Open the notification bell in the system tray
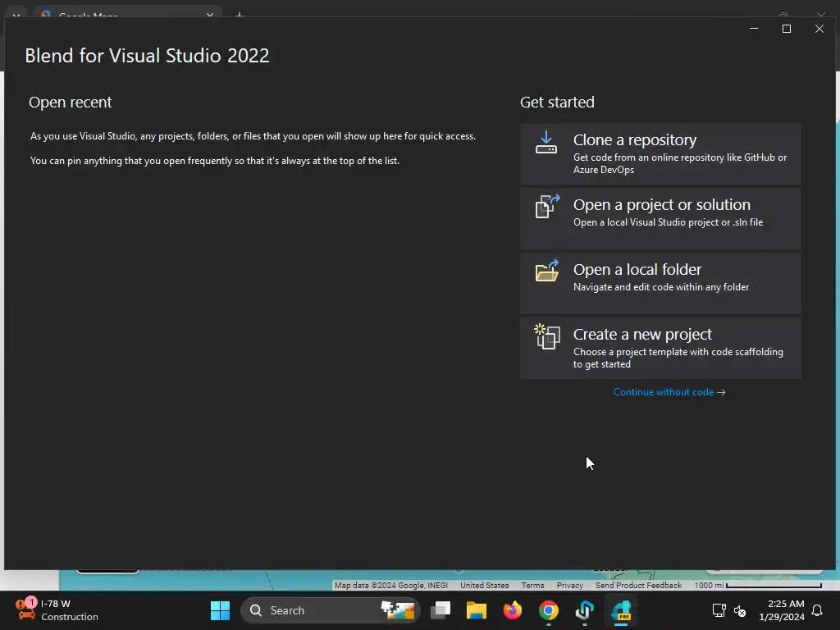This screenshot has width=840, height=630. tap(818, 610)
